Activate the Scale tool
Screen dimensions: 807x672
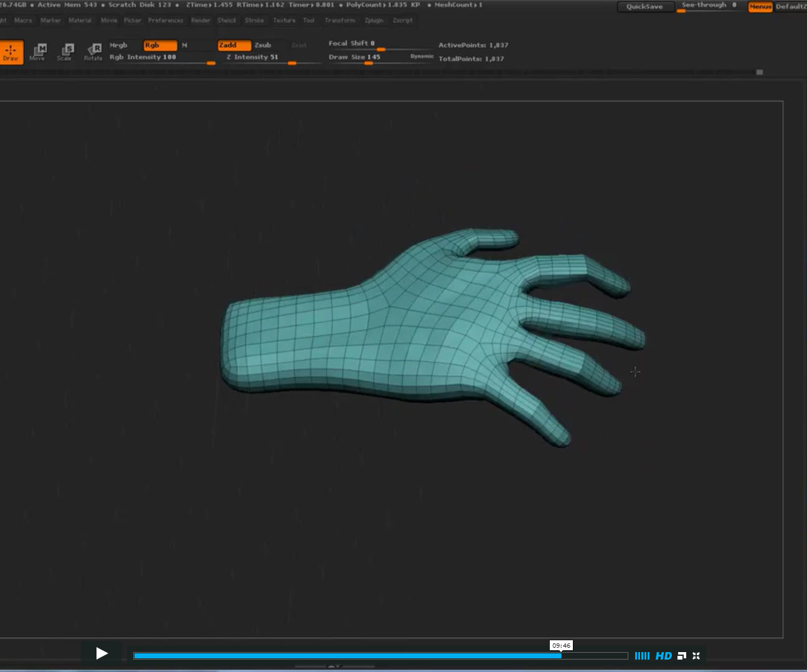click(65, 53)
